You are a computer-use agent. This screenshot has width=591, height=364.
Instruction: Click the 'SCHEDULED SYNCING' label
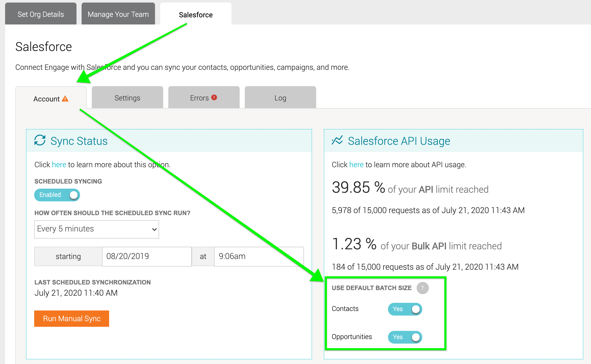(68, 181)
